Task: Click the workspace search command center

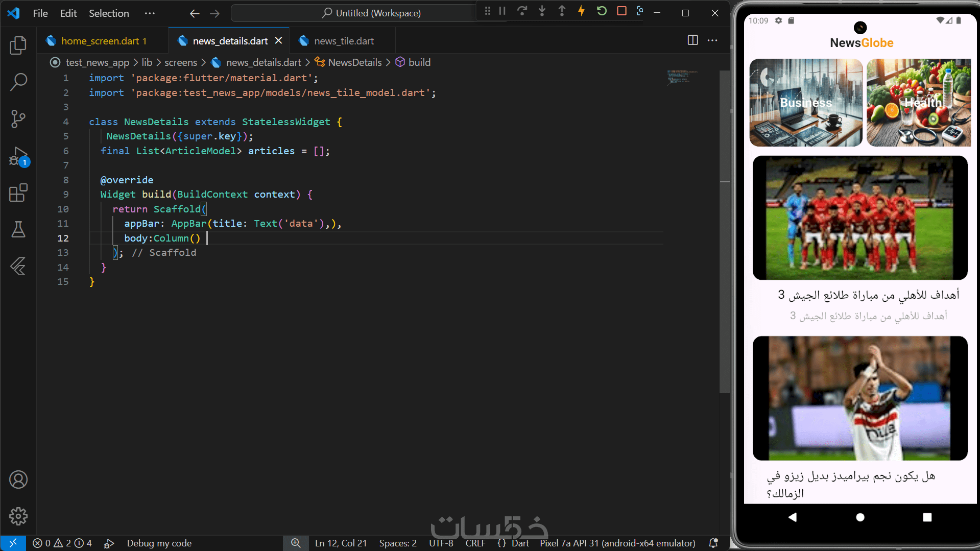Action: [x=371, y=13]
